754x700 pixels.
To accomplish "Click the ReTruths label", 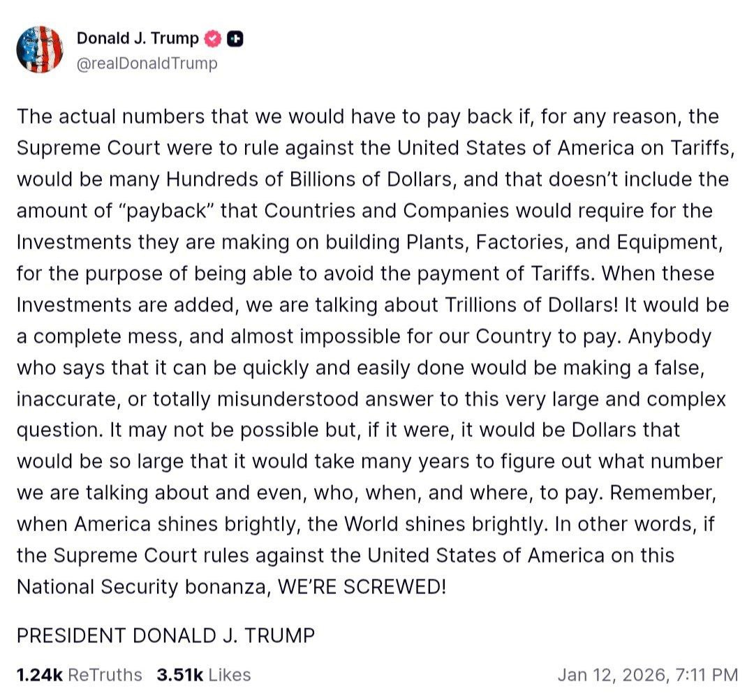I will tap(105, 675).
